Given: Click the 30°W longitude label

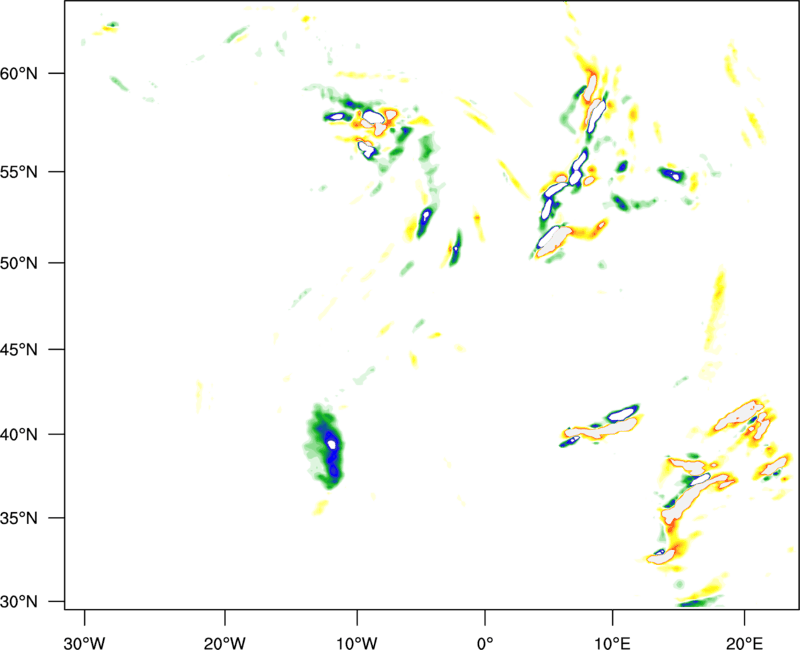Looking at the screenshot, I should (x=84, y=643).
